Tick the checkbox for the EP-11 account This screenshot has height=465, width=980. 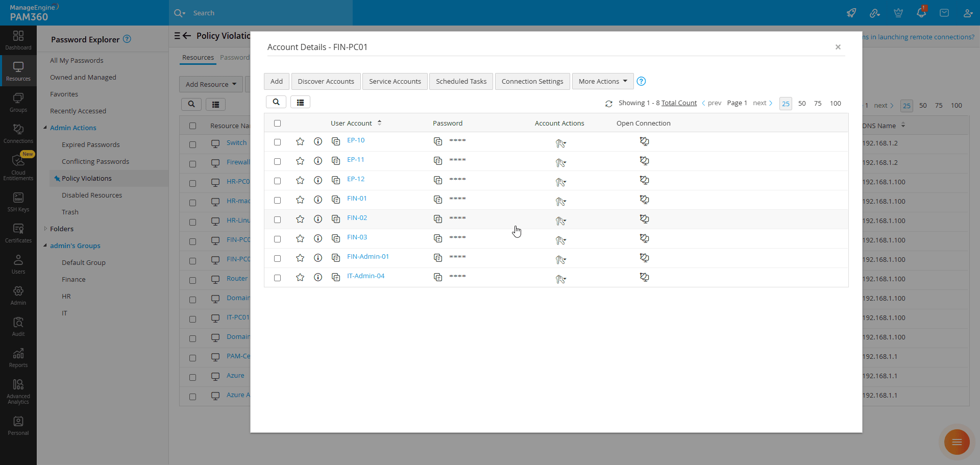(277, 161)
